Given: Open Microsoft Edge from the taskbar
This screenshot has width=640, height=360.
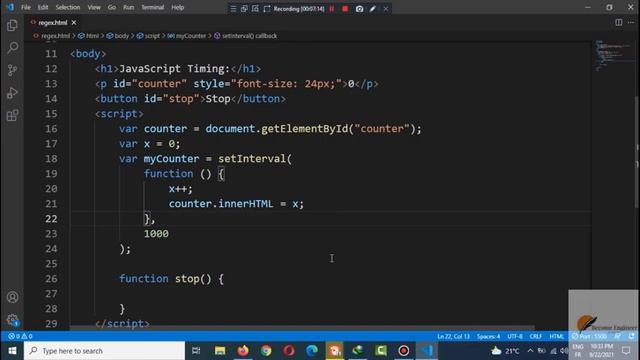Looking at the screenshot, I should pos(312,351).
